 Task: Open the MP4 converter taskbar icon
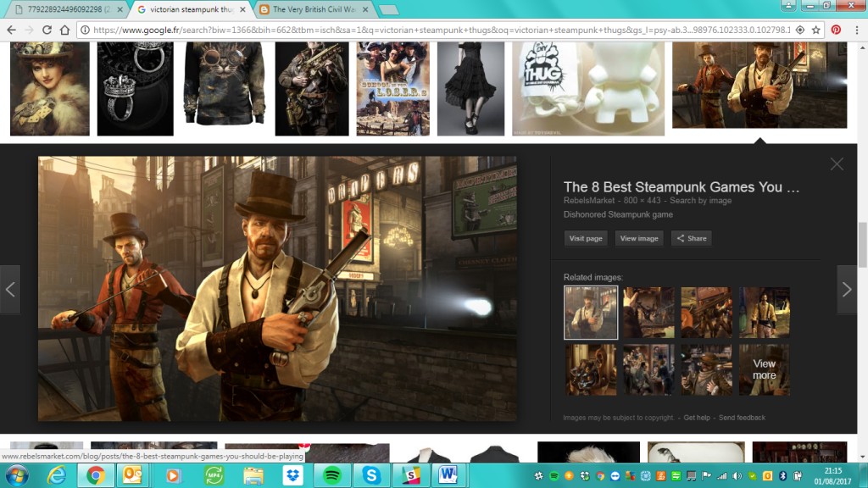coord(213,475)
